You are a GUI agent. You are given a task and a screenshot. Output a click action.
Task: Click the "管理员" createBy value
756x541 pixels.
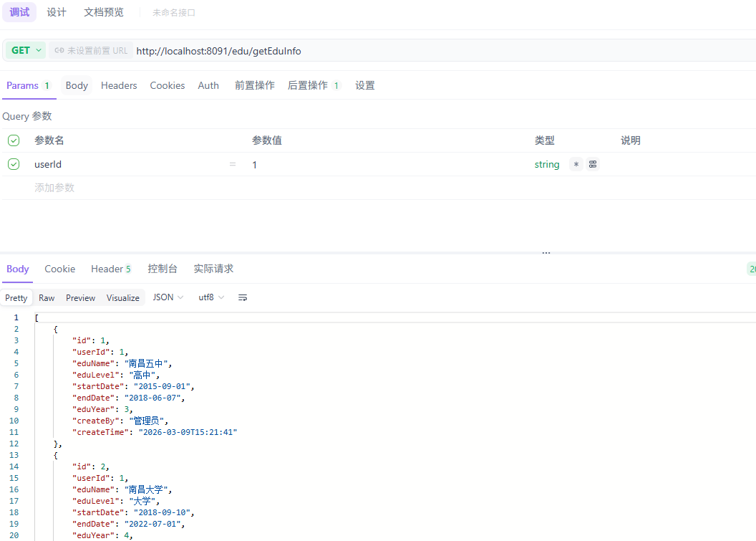pyautogui.click(x=146, y=421)
